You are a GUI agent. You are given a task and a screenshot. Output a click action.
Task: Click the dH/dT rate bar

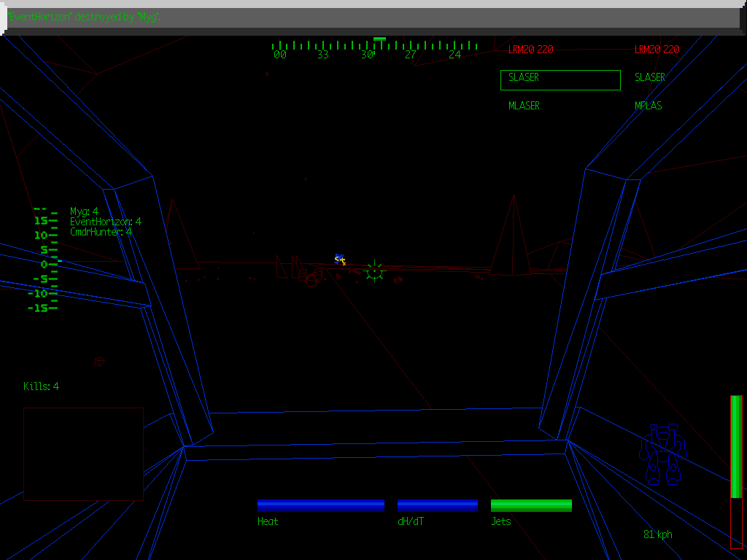click(438, 505)
